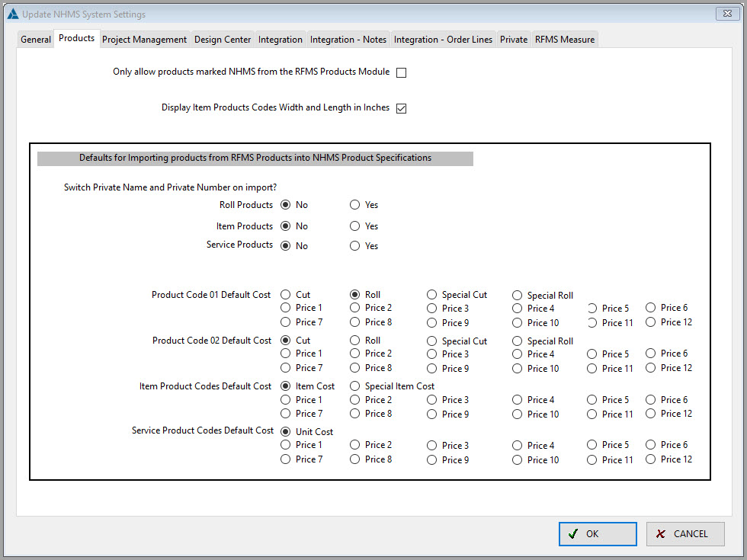This screenshot has width=747, height=560.
Task: Click the Product Code 01 Default Cost label
Action: click(211, 295)
